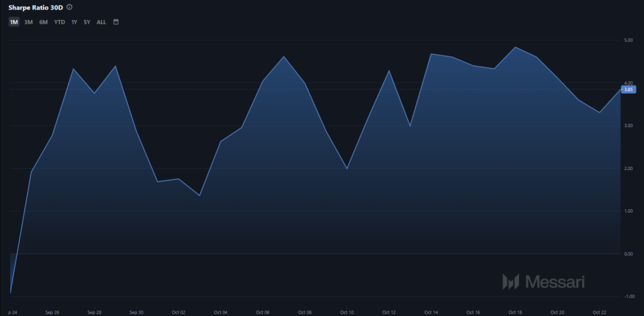The height and width of the screenshot is (316, 644).
Task: Choose the 5Y time range
Action: (x=87, y=22)
